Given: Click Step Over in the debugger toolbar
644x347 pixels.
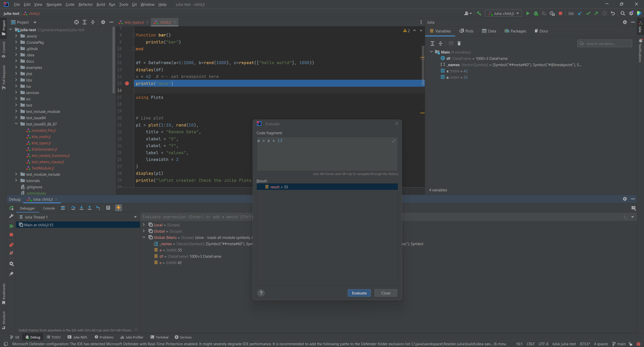Looking at the screenshot, I should tap(73, 208).
